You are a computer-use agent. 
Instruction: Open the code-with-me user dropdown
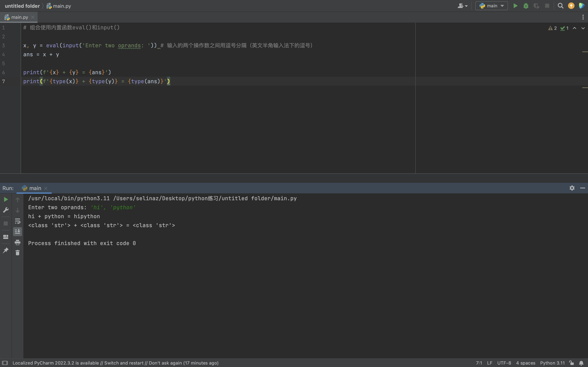[462, 6]
